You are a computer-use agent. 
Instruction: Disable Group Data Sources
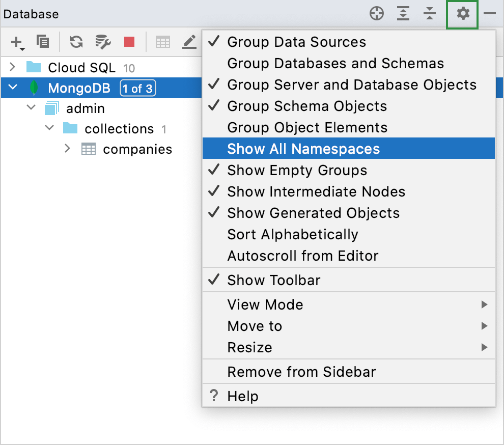coord(297,42)
